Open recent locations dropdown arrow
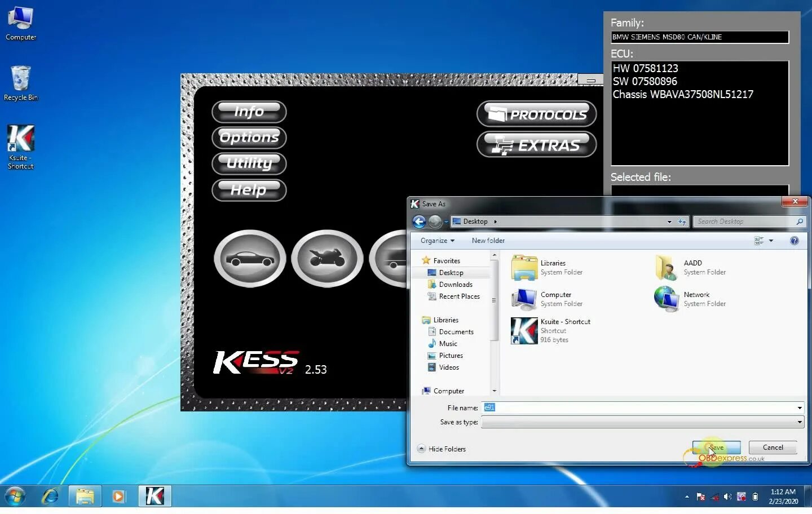 [446, 222]
